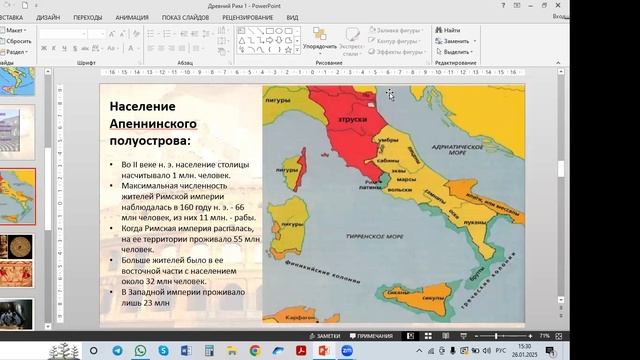Open the Заливка фигуры fill dropdown
This screenshot has width=640, height=360.
point(396,30)
